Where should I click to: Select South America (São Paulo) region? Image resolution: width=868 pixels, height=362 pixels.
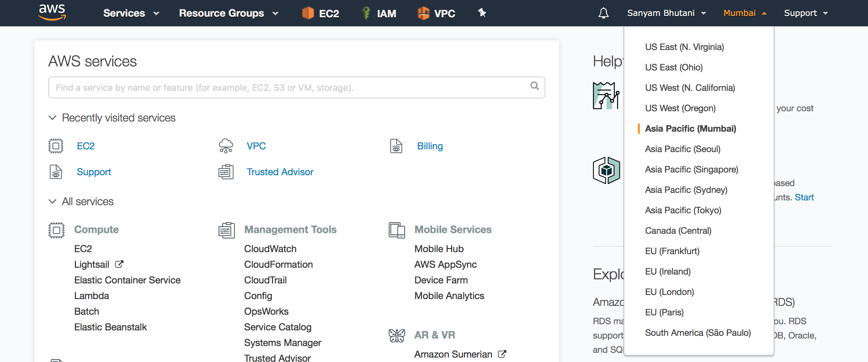[x=698, y=333]
